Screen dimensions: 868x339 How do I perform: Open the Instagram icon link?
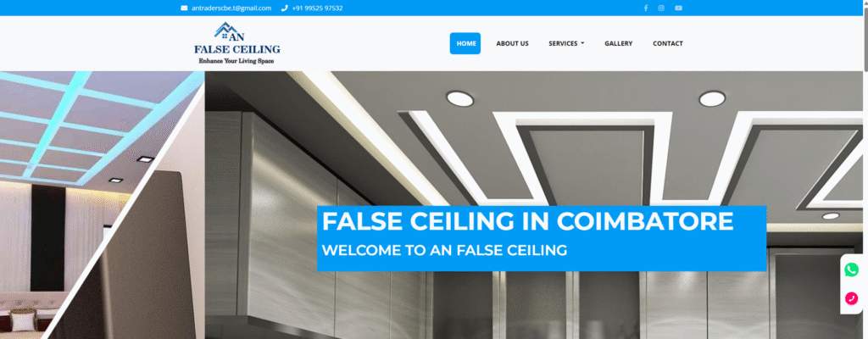[661, 8]
